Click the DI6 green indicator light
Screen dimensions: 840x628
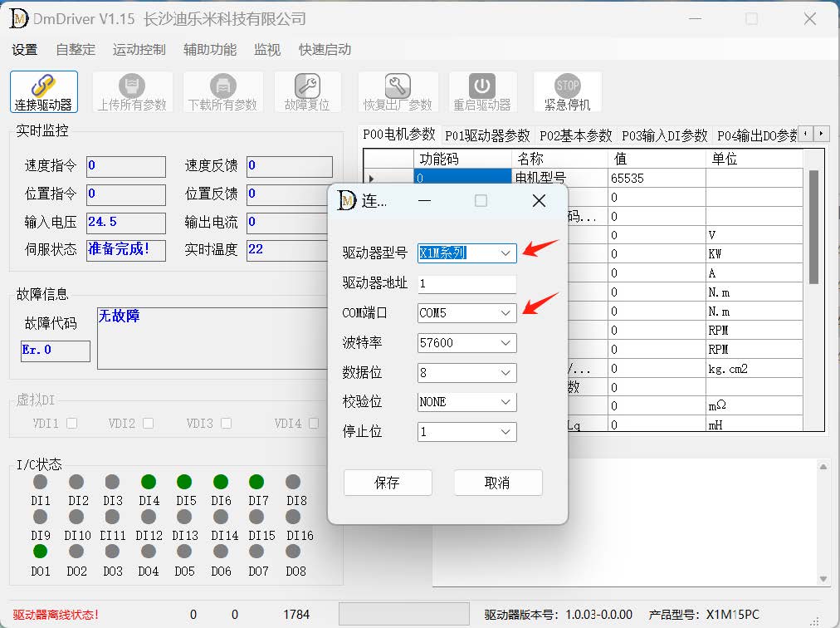coord(221,482)
